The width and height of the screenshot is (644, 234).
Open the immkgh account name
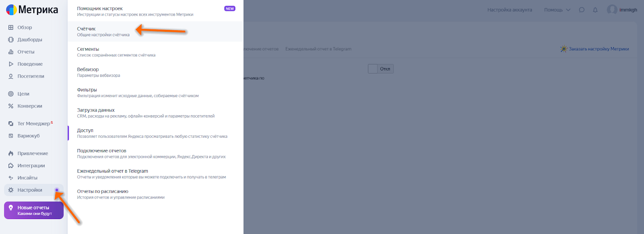[628, 10]
